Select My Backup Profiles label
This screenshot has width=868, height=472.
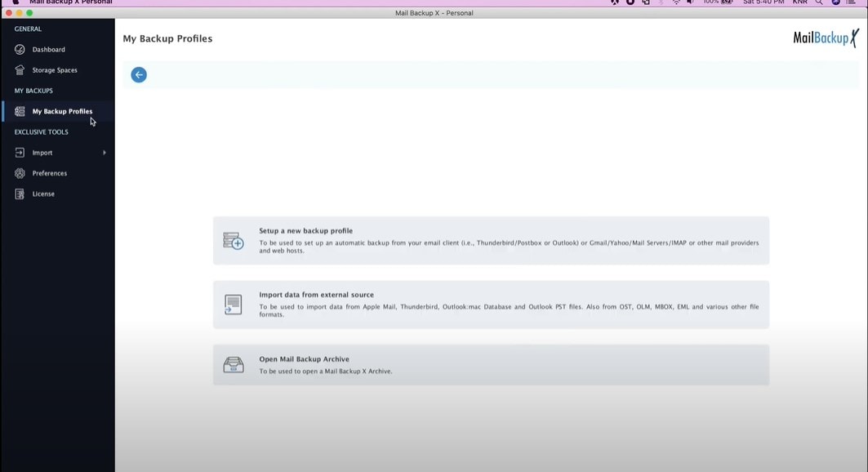pos(62,111)
